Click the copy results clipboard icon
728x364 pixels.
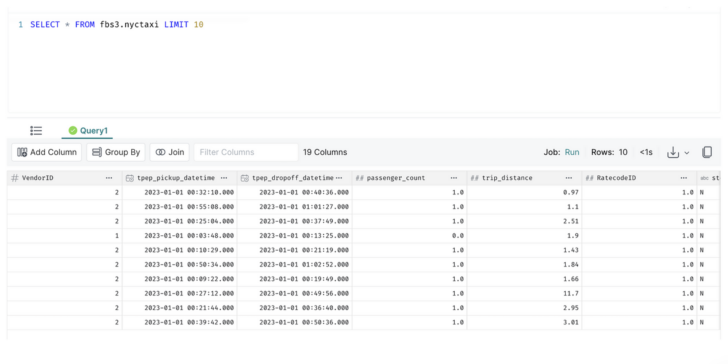(x=707, y=152)
